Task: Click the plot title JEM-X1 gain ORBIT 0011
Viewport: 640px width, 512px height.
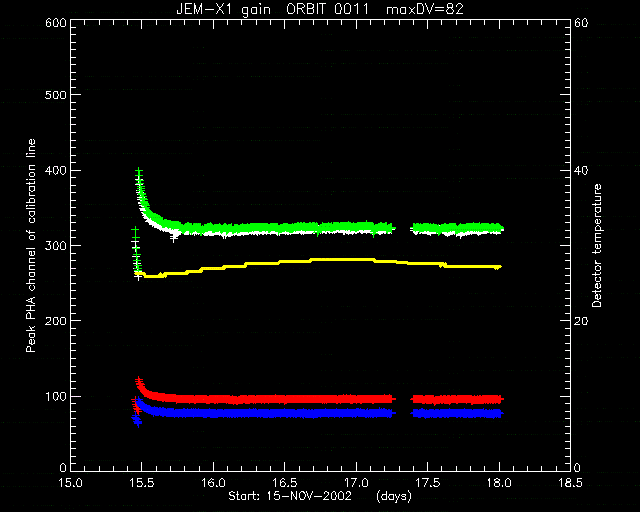Action: click(x=272, y=9)
